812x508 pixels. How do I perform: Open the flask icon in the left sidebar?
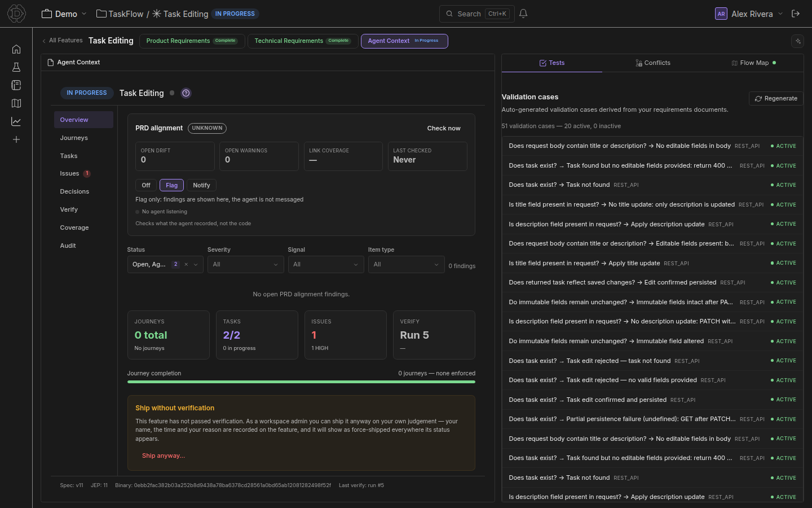[x=16, y=67]
